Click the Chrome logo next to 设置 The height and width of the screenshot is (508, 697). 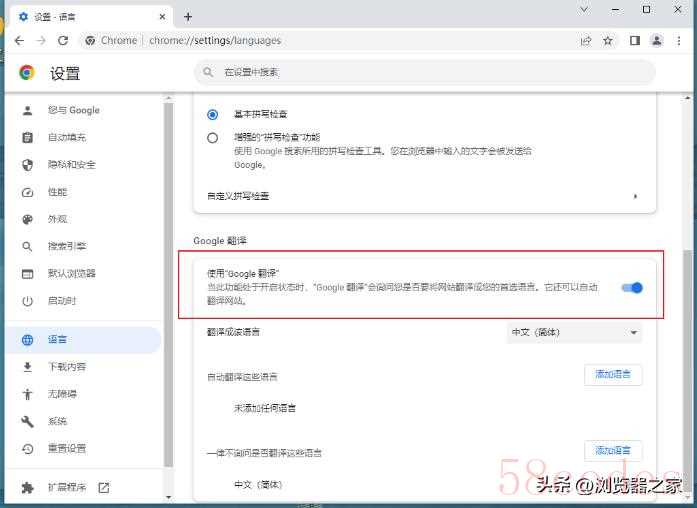(x=27, y=72)
